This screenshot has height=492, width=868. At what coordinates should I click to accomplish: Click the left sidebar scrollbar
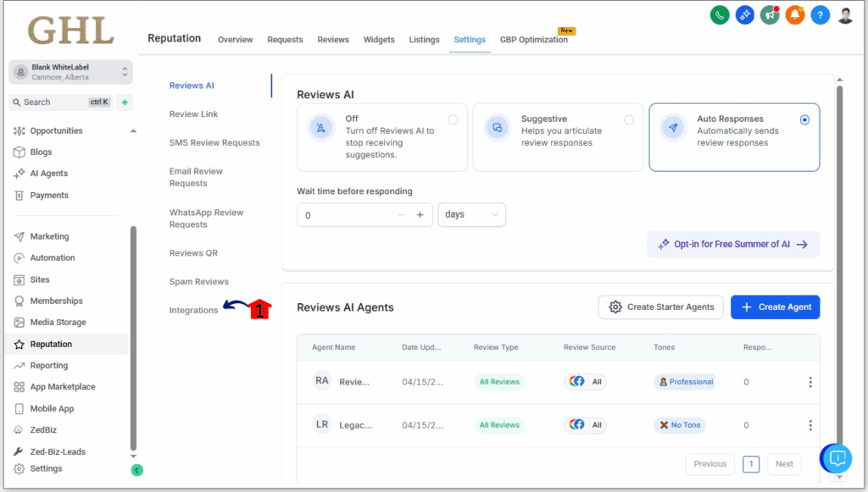133,339
